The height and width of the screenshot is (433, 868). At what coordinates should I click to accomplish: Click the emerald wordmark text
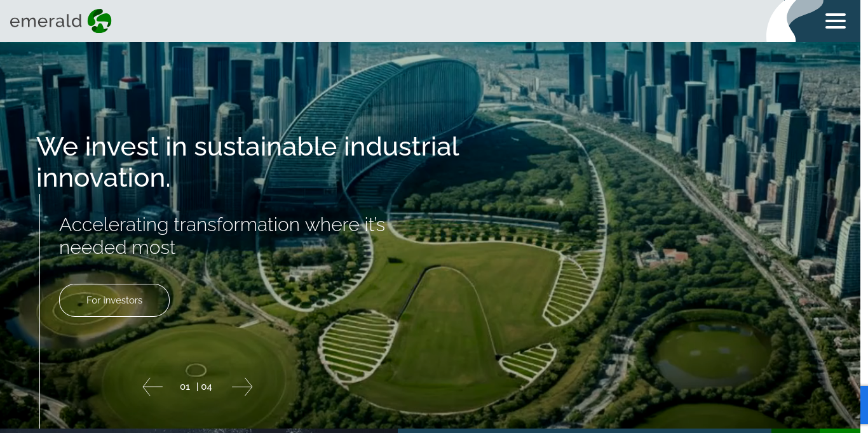pyautogui.click(x=46, y=22)
